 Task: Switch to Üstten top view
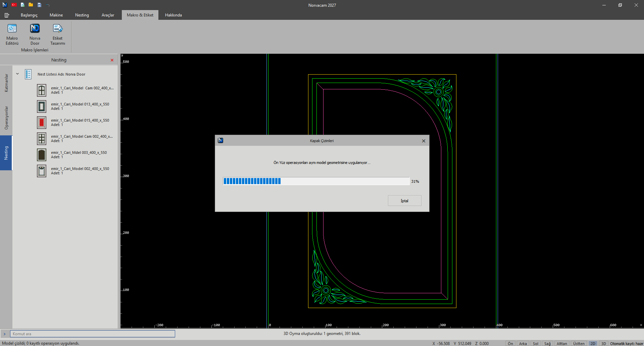click(579, 343)
